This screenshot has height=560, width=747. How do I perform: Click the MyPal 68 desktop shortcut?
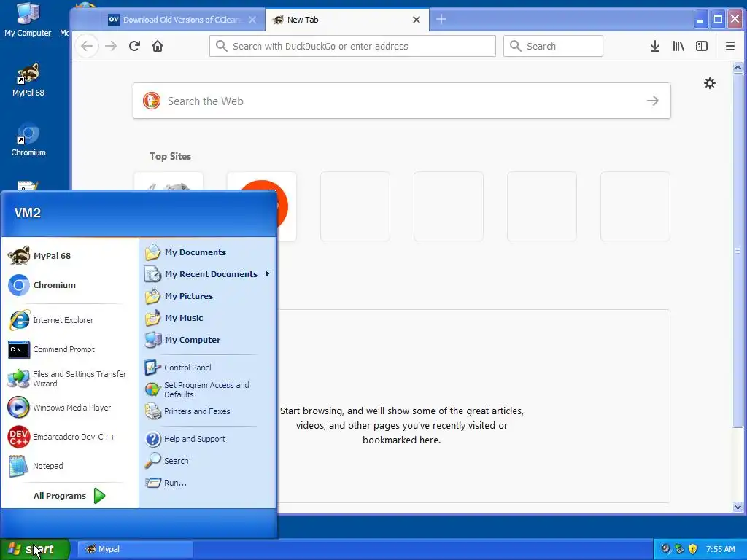pyautogui.click(x=28, y=80)
